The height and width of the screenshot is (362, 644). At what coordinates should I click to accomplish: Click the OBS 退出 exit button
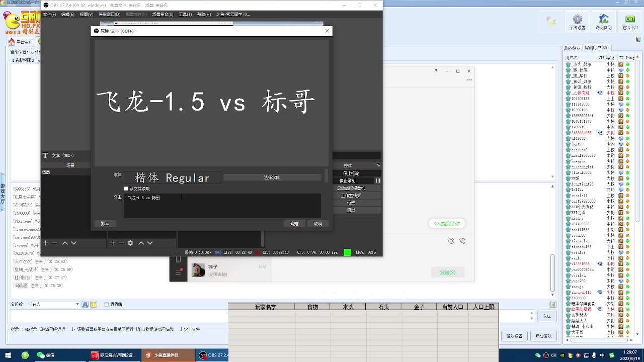click(x=351, y=210)
